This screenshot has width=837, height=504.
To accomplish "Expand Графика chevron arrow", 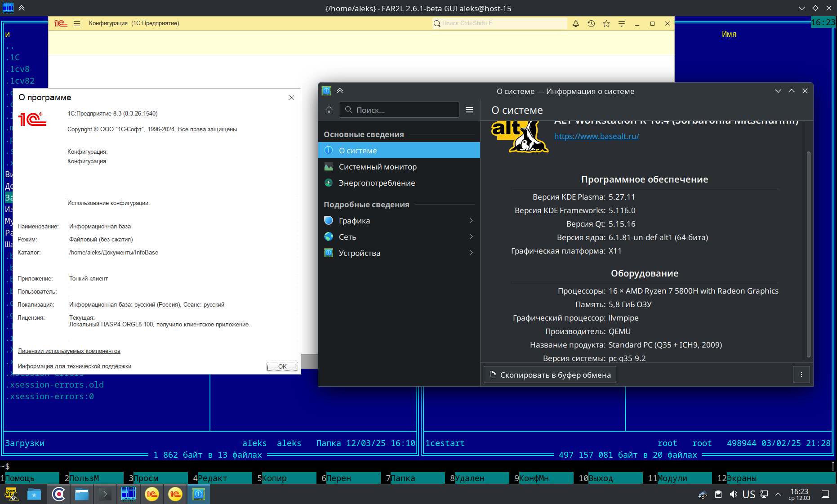I will coord(471,221).
